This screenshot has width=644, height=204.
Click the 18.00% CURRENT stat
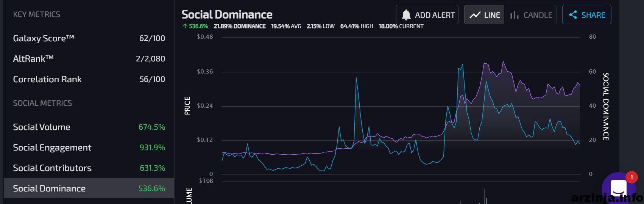401,26
